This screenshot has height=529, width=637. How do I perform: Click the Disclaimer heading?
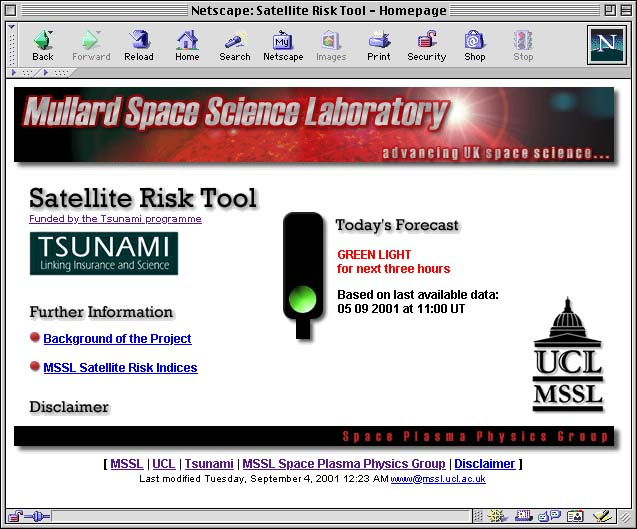[69, 407]
